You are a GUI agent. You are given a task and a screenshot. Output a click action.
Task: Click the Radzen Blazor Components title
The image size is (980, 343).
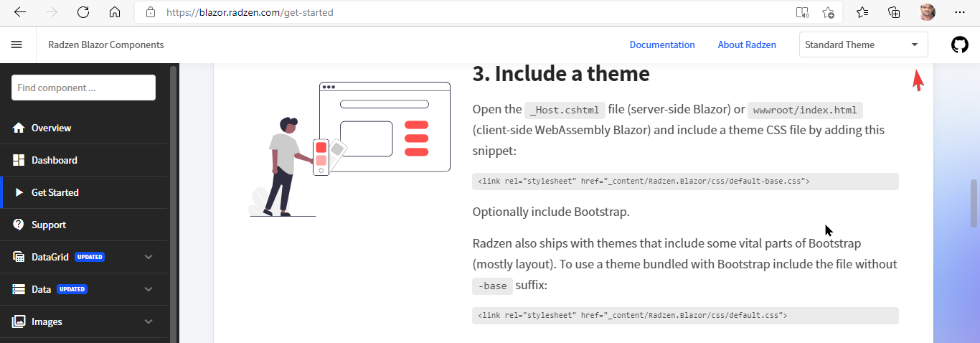106,44
